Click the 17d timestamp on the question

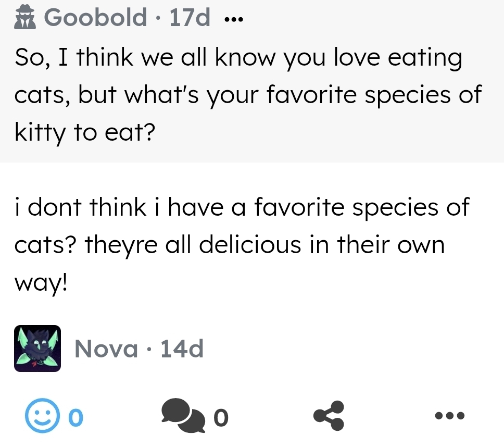tap(190, 18)
